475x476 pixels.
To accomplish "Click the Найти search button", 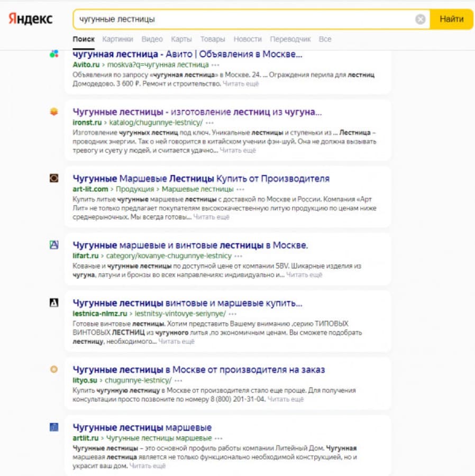I will 452,19.
